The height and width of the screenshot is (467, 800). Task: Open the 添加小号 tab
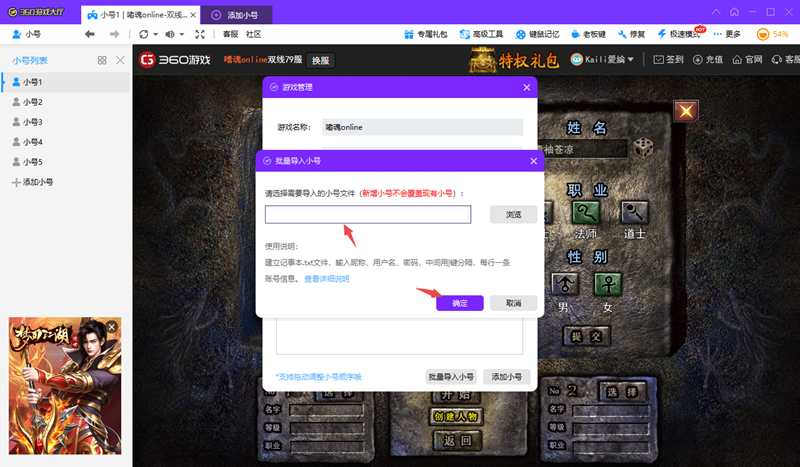[x=237, y=15]
